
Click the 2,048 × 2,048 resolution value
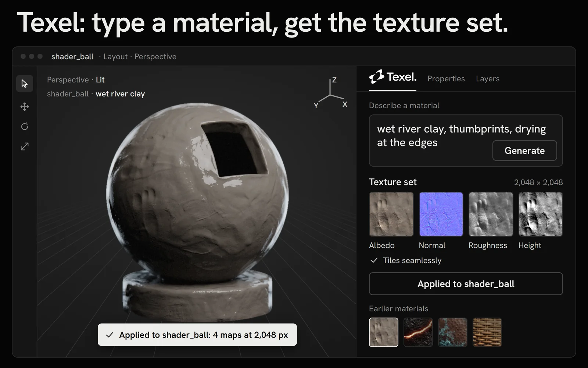click(538, 183)
